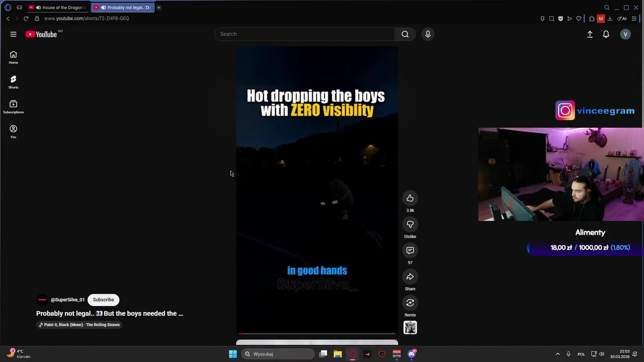Image resolution: width=644 pixels, height=362 pixels.
Task: Open the volume and network flyout
Action: (598, 354)
